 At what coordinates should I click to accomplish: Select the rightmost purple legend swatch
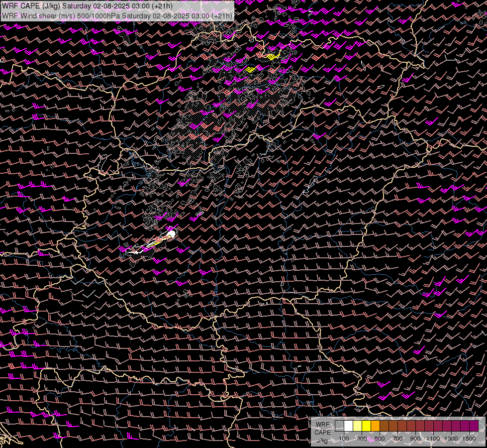tap(474, 426)
